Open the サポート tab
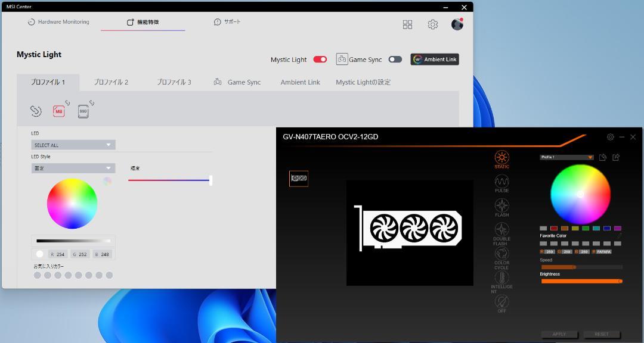 (227, 22)
